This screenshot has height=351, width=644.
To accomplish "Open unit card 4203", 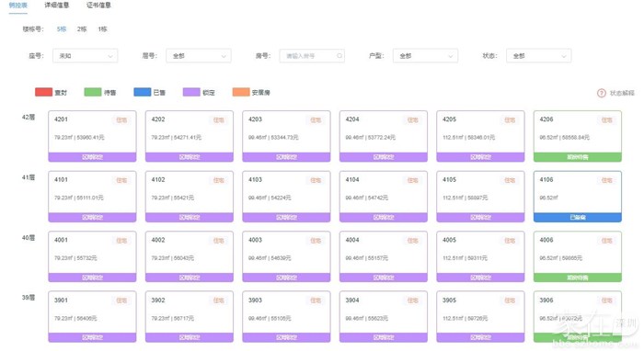I will coord(286,136).
